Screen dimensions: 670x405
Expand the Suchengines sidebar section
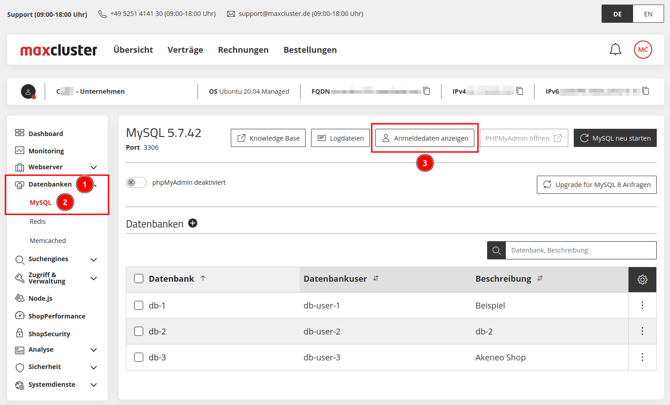94,259
